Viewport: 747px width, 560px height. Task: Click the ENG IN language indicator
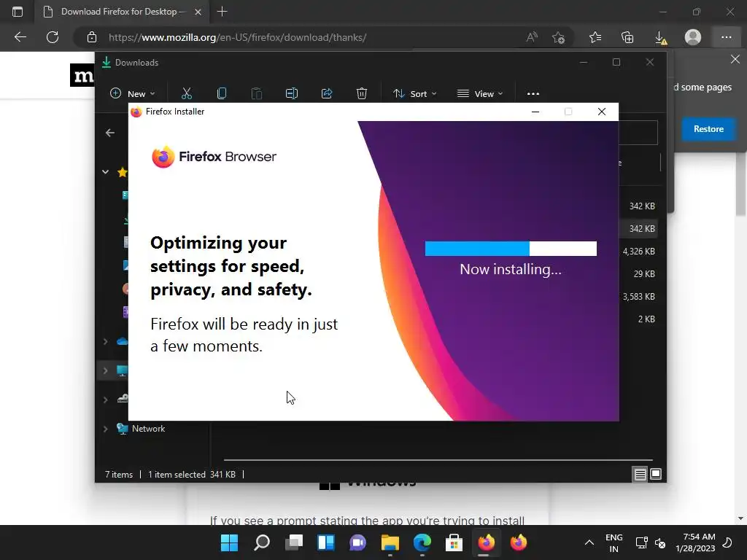(614, 542)
